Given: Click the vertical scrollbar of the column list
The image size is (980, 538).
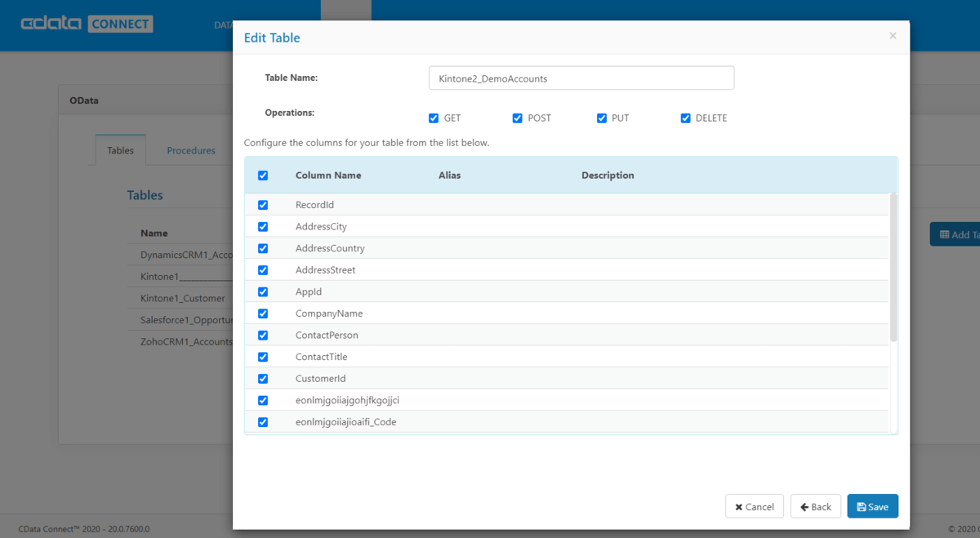Looking at the screenshot, I should [x=893, y=268].
